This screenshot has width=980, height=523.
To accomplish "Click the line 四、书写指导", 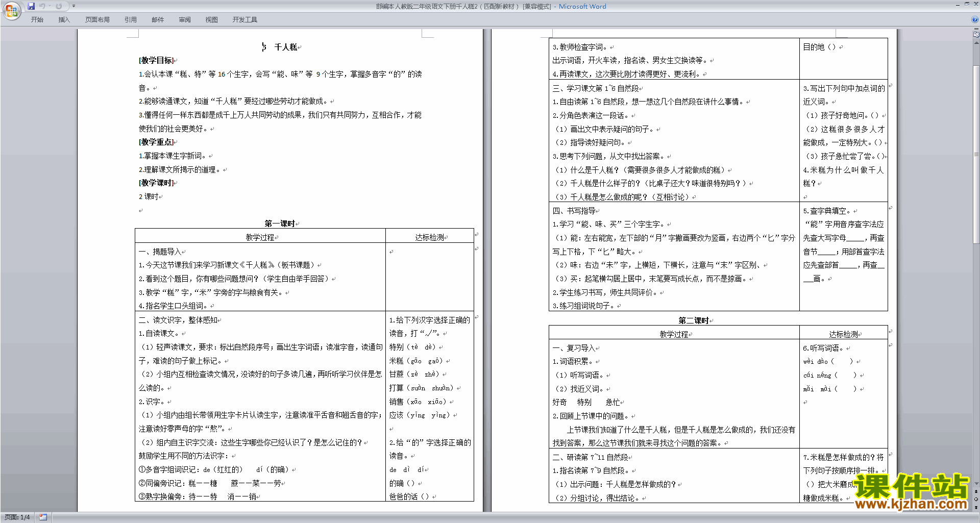I will 574,211.
